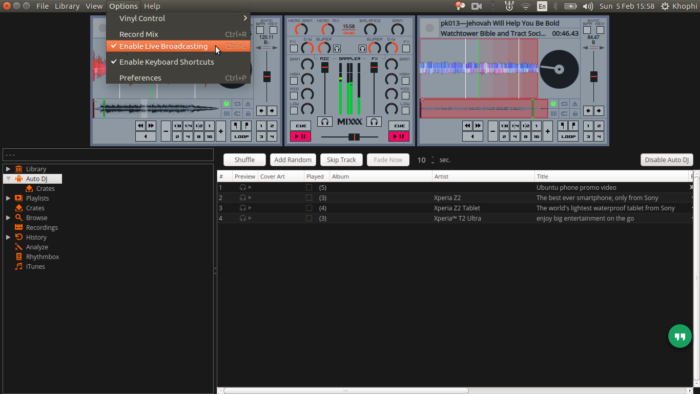Click the Shuffle button
The height and width of the screenshot is (394, 700).
coord(245,160)
